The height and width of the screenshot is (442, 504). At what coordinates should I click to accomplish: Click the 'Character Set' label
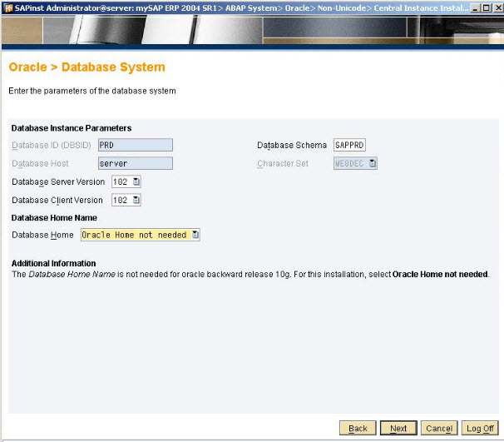click(283, 163)
